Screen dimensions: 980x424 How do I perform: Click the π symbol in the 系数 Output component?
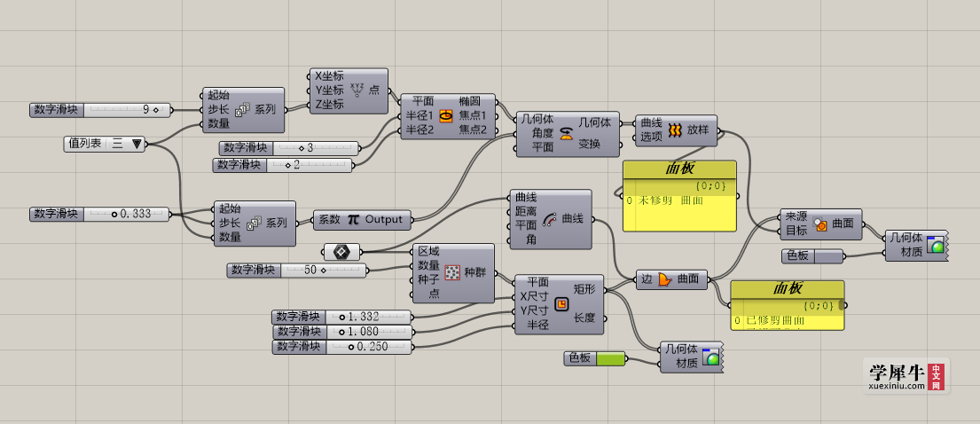tap(353, 219)
